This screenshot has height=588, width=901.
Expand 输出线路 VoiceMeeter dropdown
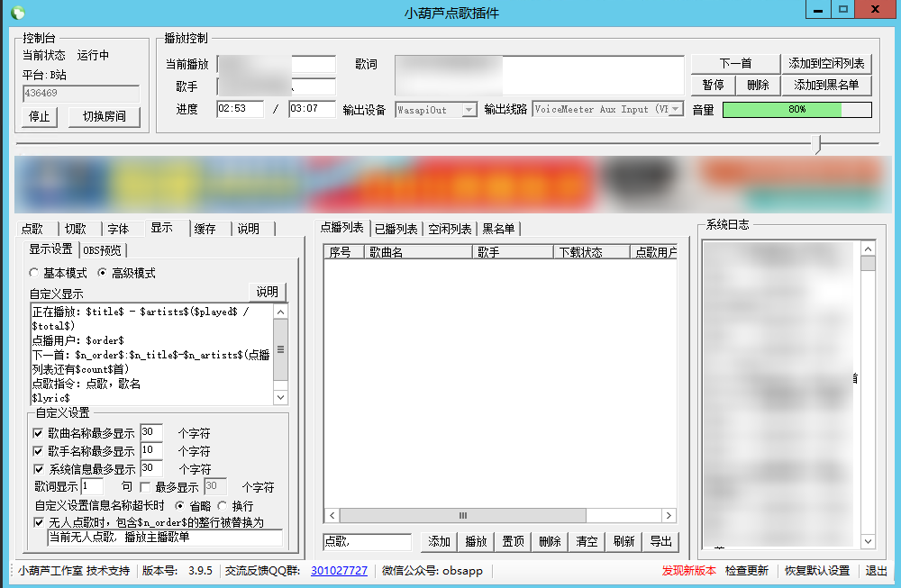[676, 110]
